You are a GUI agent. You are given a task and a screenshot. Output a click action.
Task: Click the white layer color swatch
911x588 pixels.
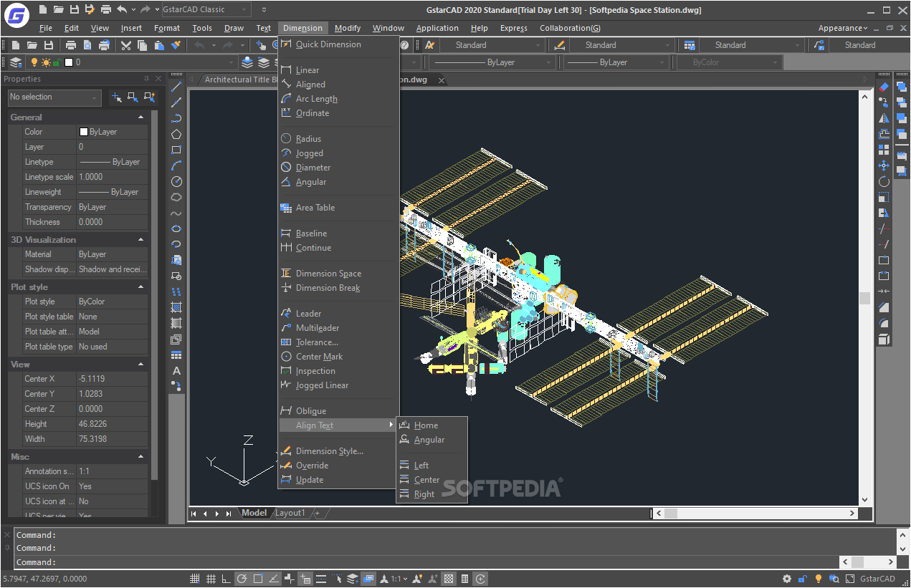coord(69,62)
